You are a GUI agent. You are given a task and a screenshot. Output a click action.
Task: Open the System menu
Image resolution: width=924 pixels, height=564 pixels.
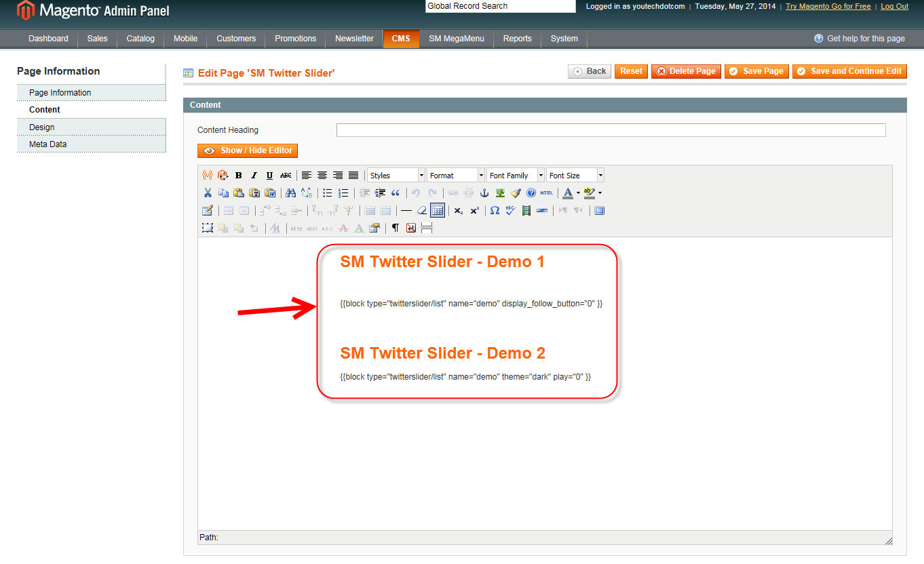[x=564, y=39]
